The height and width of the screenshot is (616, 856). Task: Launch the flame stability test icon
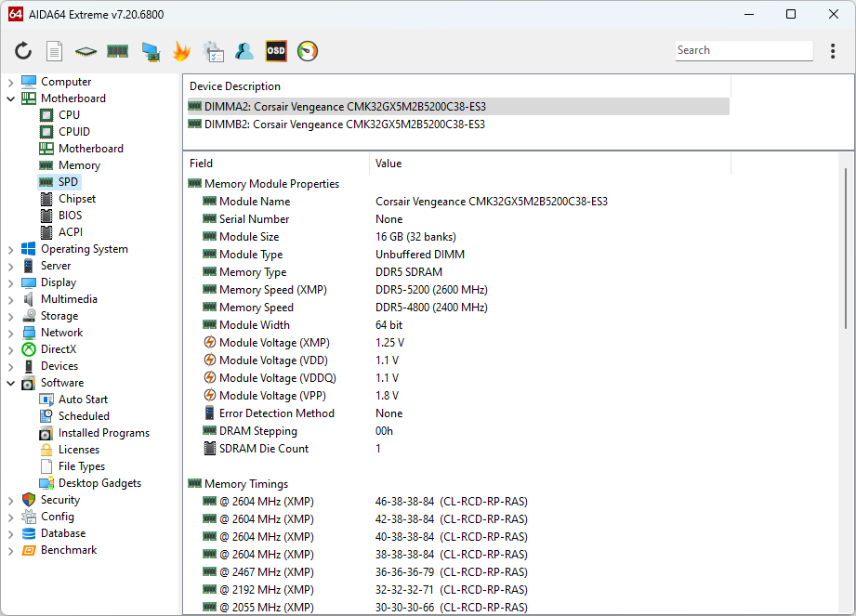click(x=181, y=51)
